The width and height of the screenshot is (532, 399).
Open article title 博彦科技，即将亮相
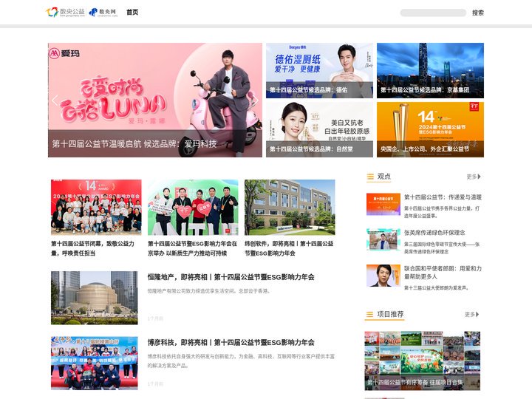(x=231, y=342)
